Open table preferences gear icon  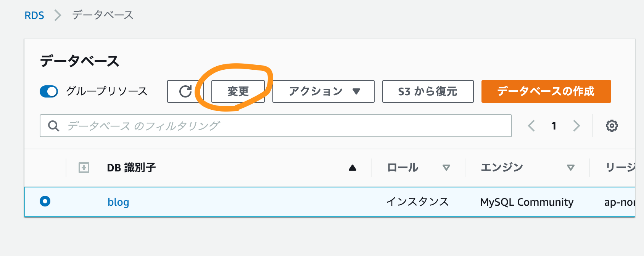tap(612, 126)
